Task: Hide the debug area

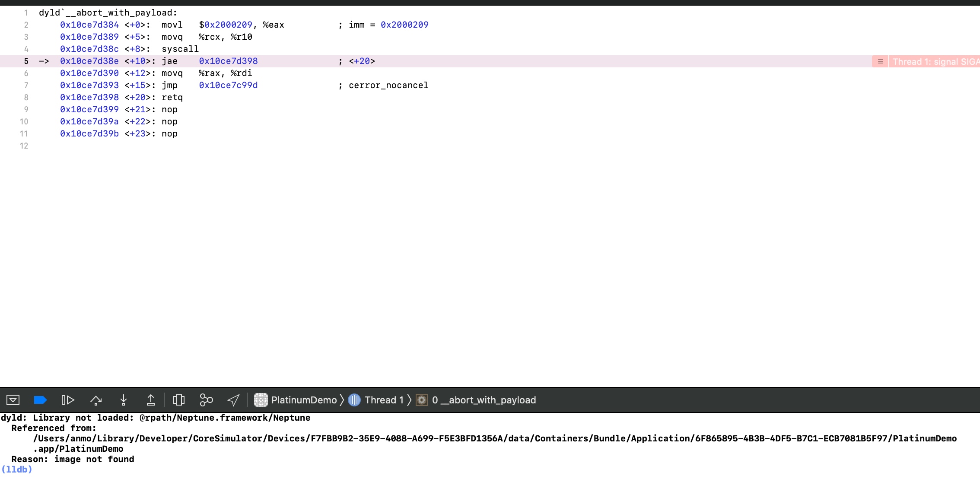Action: (x=13, y=400)
